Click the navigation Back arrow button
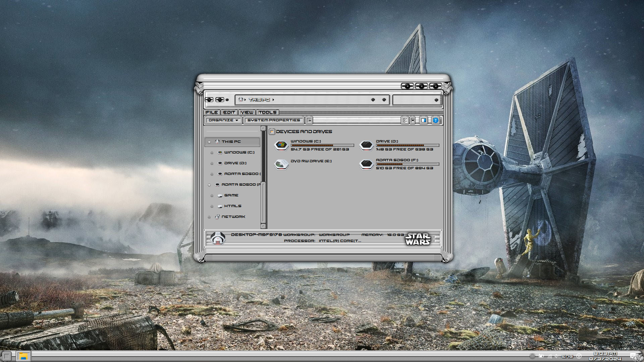The image size is (644, 362). click(x=209, y=100)
